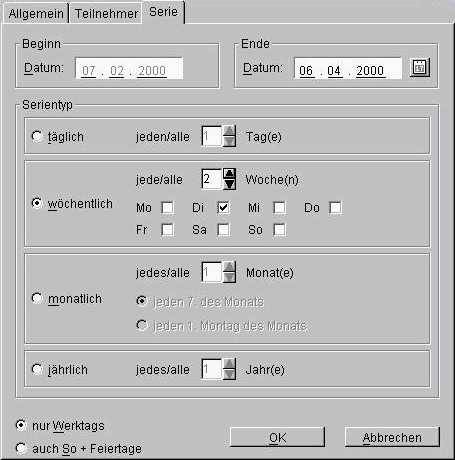
Task: Switch to the Allgemein tab
Action: click(36, 14)
